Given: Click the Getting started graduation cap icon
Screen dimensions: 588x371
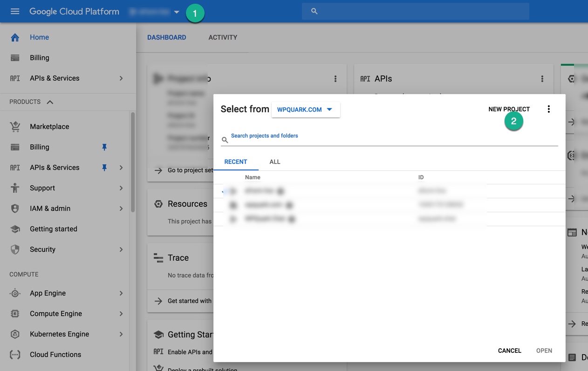Looking at the screenshot, I should click(15, 229).
